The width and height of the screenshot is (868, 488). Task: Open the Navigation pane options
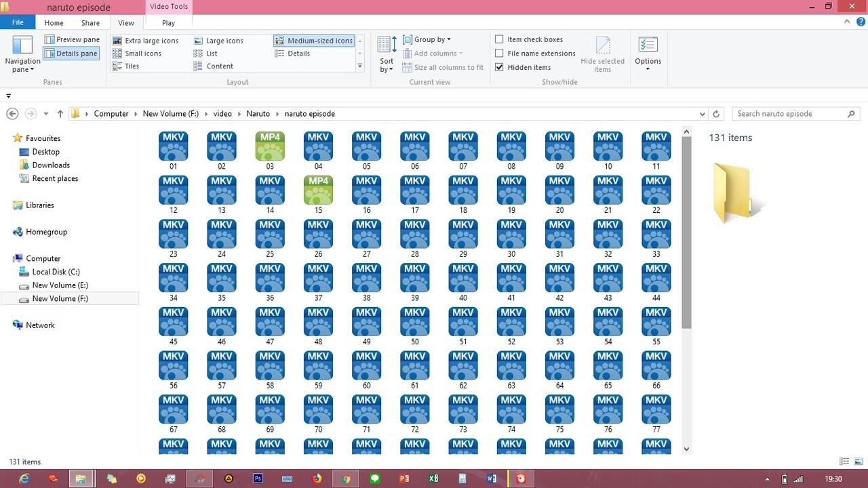pos(22,54)
